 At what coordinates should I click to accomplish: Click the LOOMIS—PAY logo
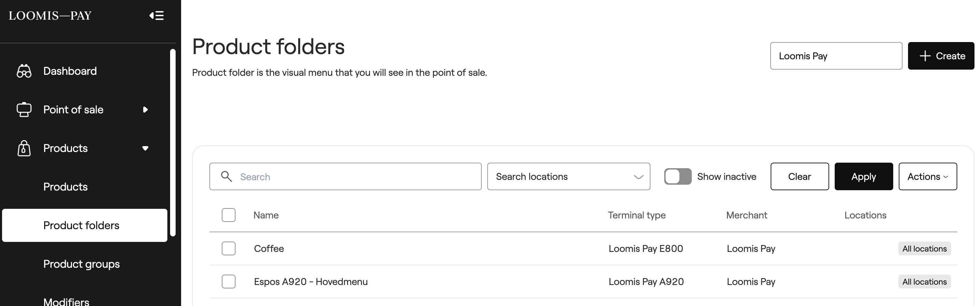[x=50, y=16]
